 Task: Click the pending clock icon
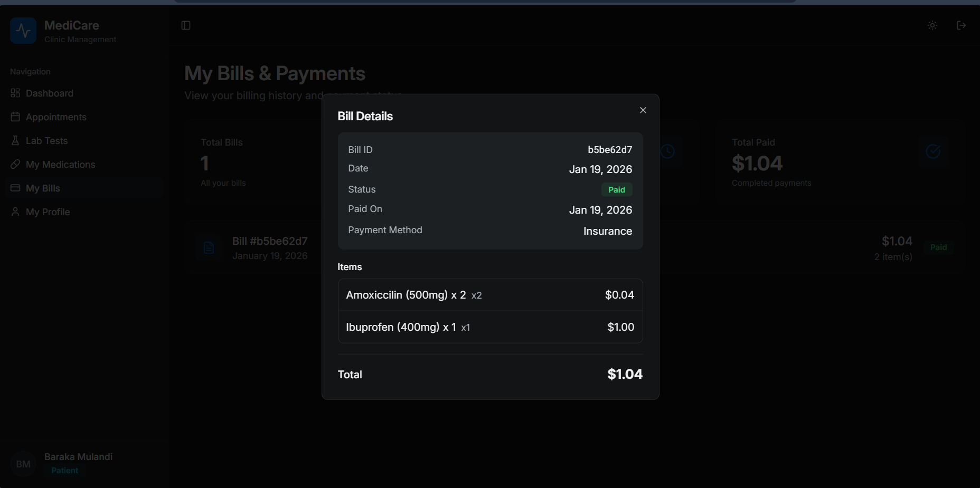tap(668, 152)
